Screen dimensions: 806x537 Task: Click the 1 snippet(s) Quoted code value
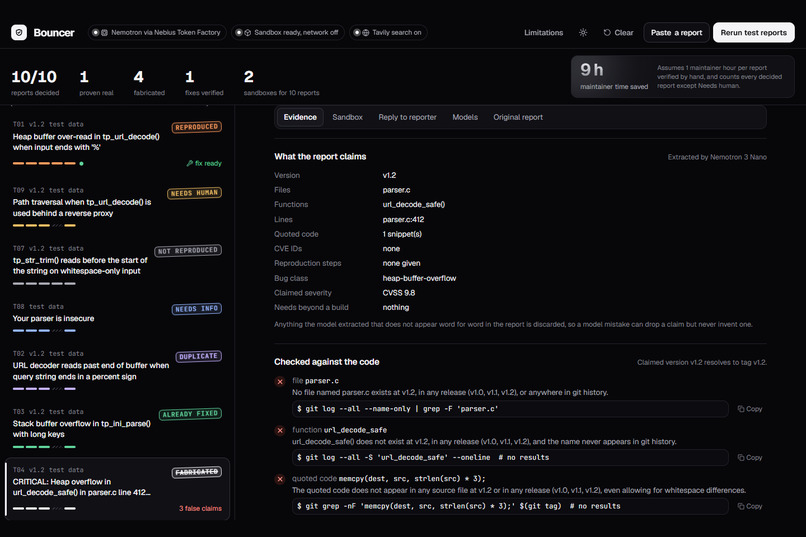pos(402,234)
